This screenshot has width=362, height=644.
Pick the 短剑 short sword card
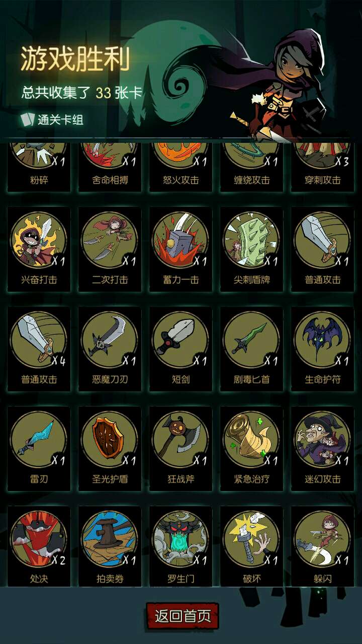(x=180, y=339)
